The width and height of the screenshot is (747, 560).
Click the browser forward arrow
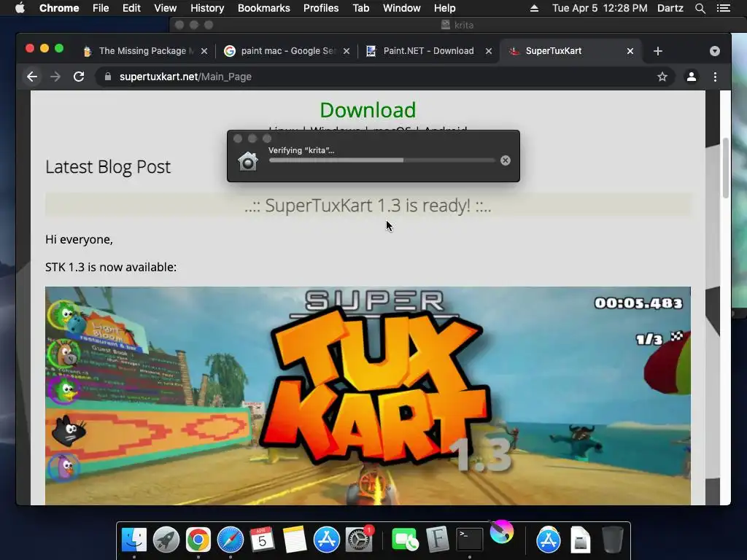(x=55, y=77)
